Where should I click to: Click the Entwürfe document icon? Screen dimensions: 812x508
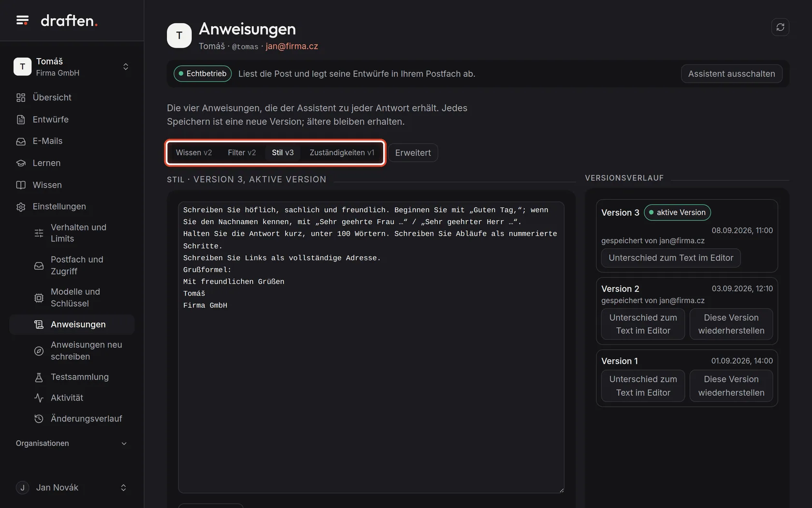click(21, 120)
